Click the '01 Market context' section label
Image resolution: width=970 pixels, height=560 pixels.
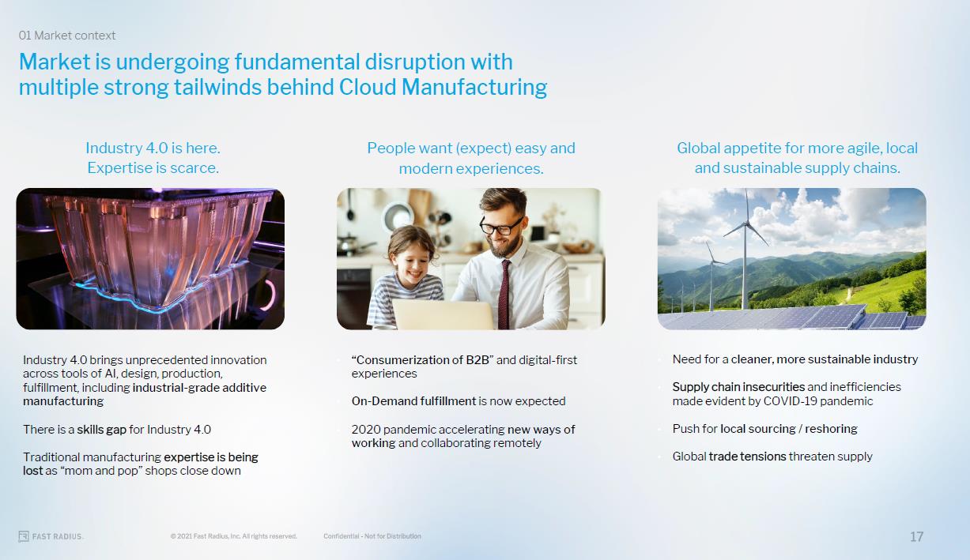click(x=67, y=36)
